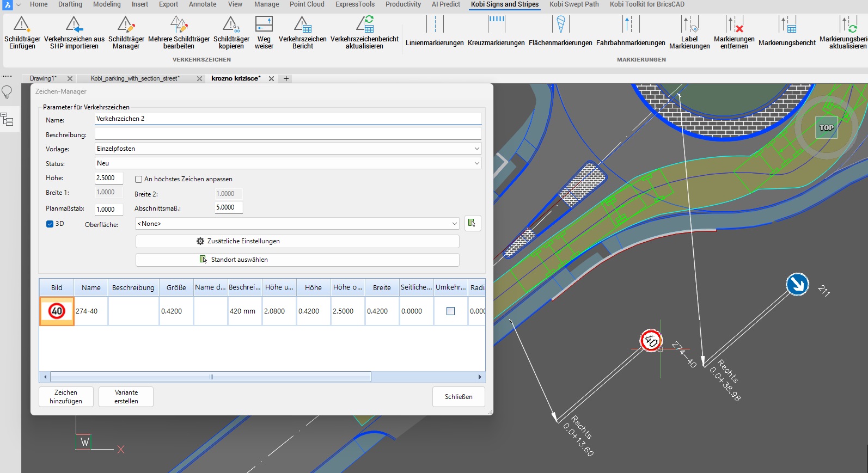Select Mehrere Schildträger bearbeiten tool
Viewport: 868px width, 473px height.
click(179, 32)
